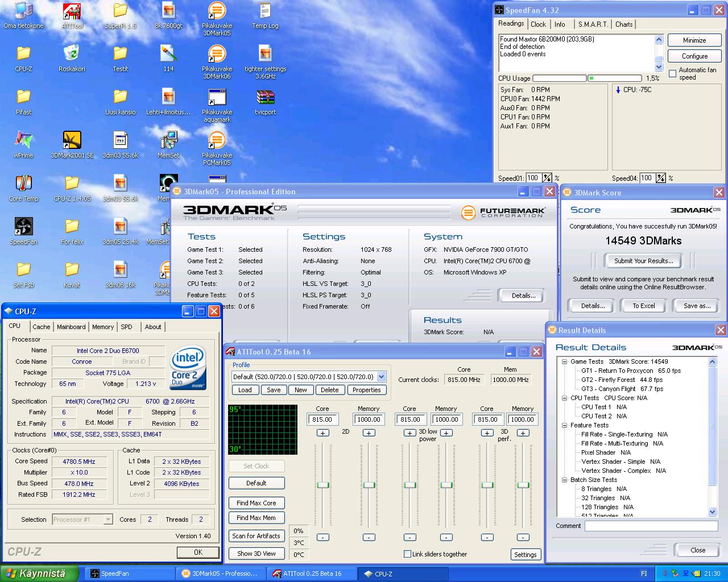Viewport: 728px width, 582px height.
Task: Open the Kuvat folder icon
Action: tap(72, 275)
